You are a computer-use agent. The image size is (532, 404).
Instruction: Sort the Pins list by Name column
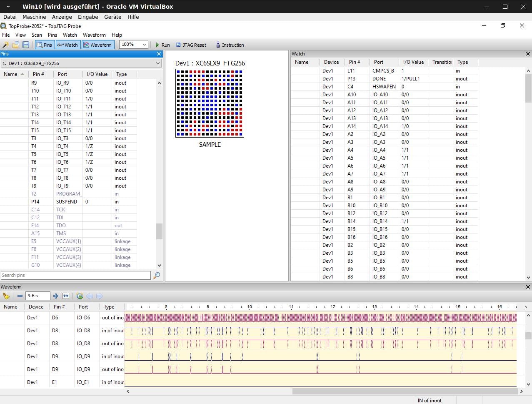click(x=14, y=74)
